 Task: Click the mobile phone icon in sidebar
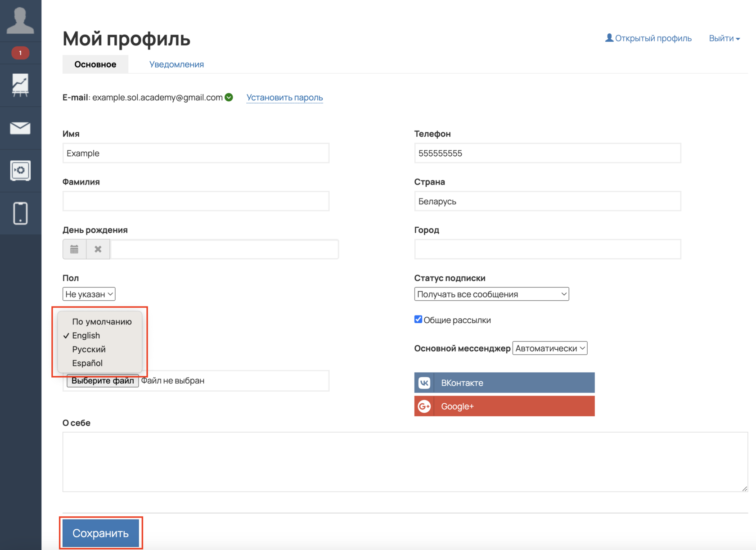click(x=20, y=213)
